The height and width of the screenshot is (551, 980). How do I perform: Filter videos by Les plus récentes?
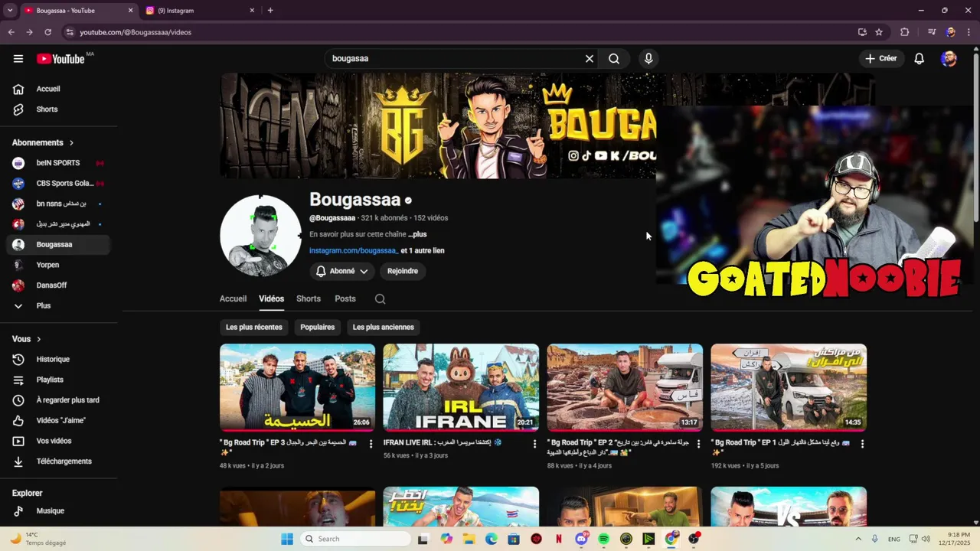click(x=254, y=328)
